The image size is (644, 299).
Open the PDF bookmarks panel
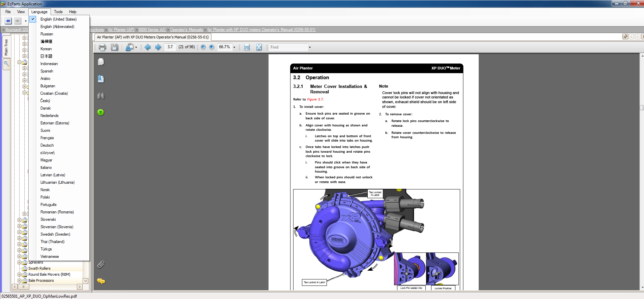pyautogui.click(x=101, y=79)
